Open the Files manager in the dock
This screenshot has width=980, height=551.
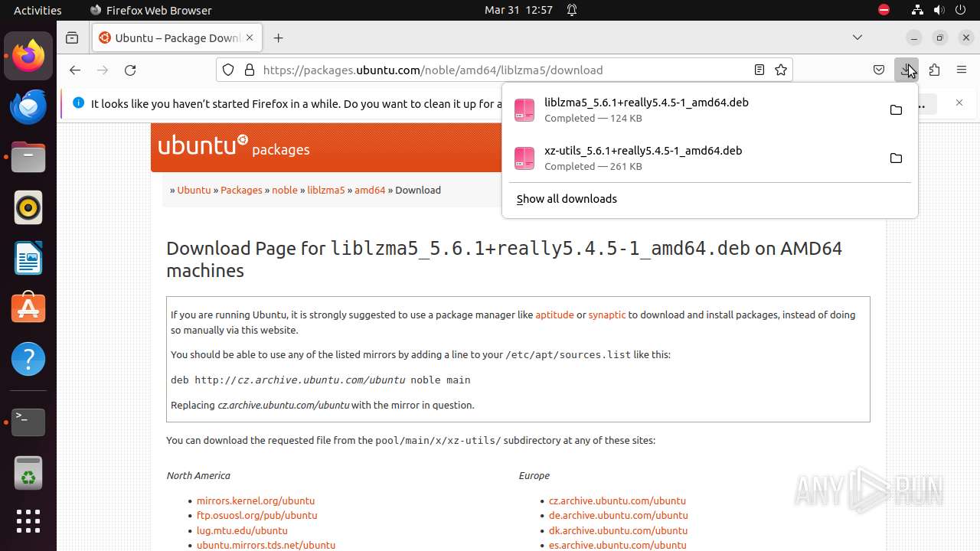point(28,158)
